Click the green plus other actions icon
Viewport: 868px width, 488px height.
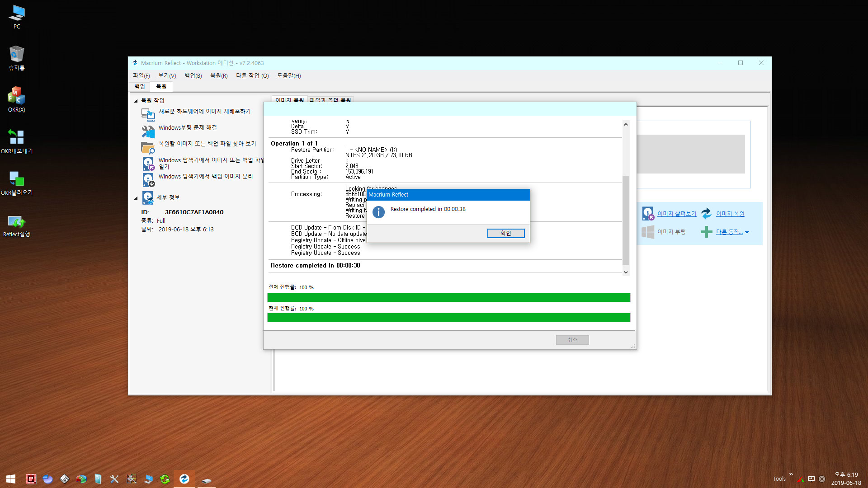click(x=706, y=232)
